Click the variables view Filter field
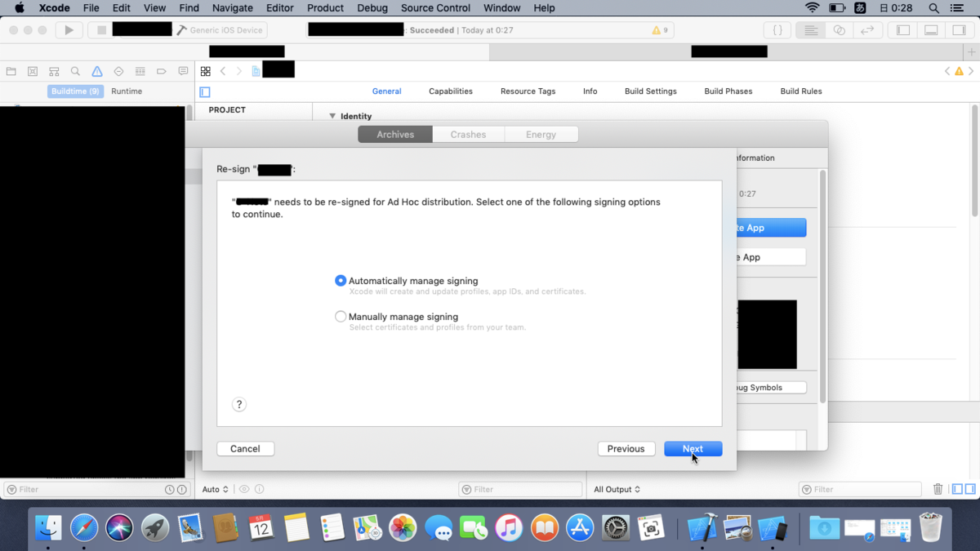This screenshot has width=980, height=551. click(x=520, y=490)
